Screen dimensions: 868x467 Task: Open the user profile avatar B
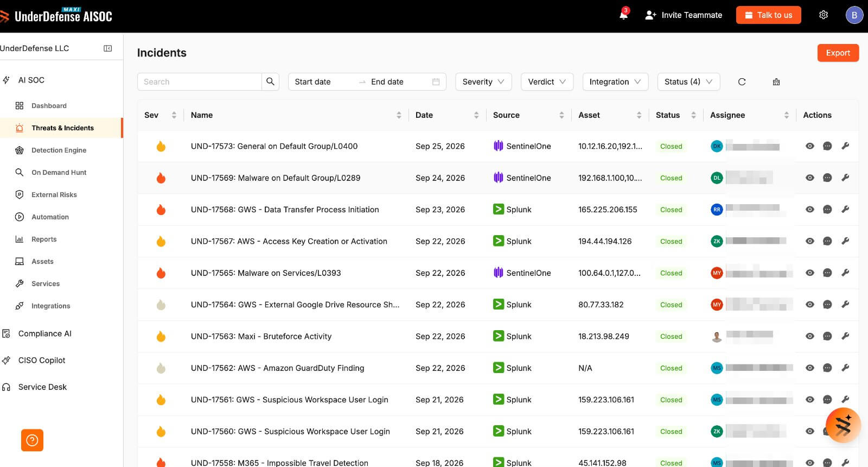coord(854,15)
